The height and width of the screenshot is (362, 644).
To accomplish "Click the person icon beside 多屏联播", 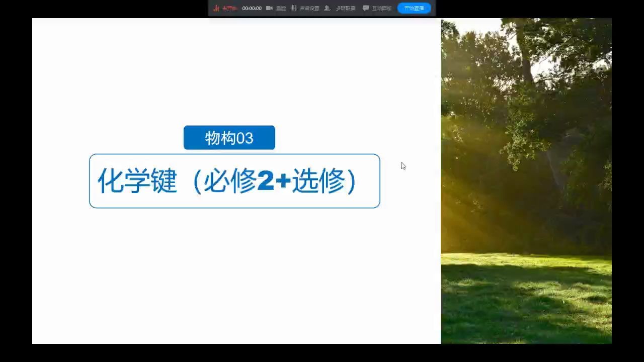I will (x=327, y=8).
